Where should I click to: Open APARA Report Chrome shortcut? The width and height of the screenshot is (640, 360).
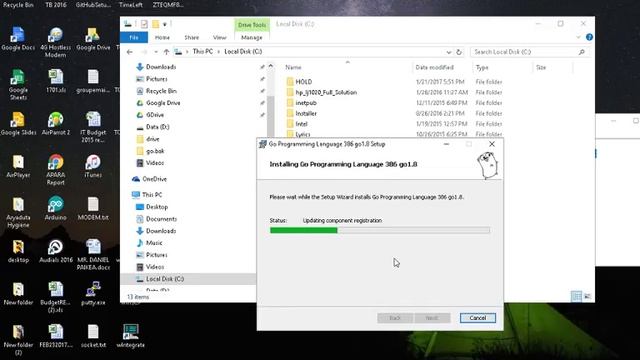click(56, 170)
